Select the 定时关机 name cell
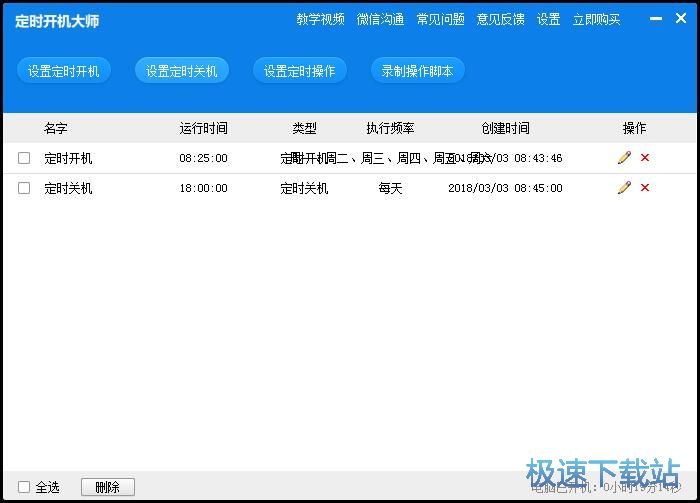Screen dimensions: 700x503 click(x=68, y=188)
